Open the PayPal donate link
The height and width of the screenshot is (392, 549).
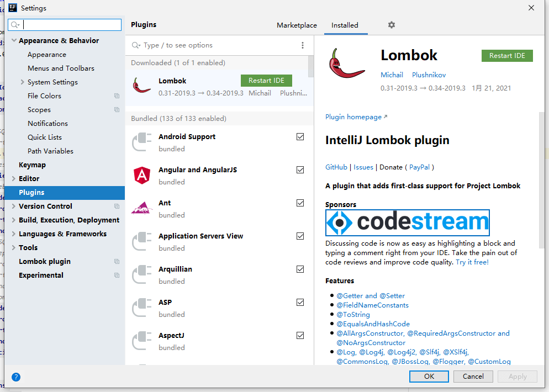419,167
